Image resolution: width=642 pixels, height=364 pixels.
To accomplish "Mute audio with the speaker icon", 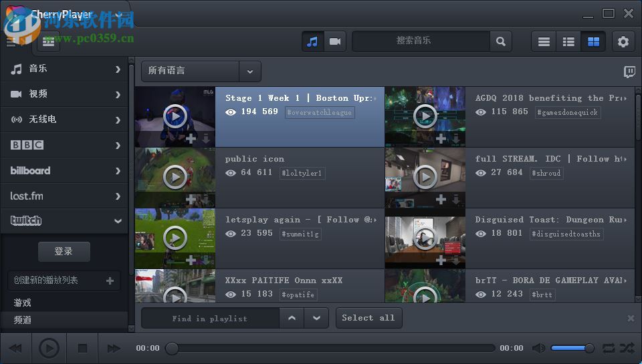I will pyautogui.click(x=538, y=349).
